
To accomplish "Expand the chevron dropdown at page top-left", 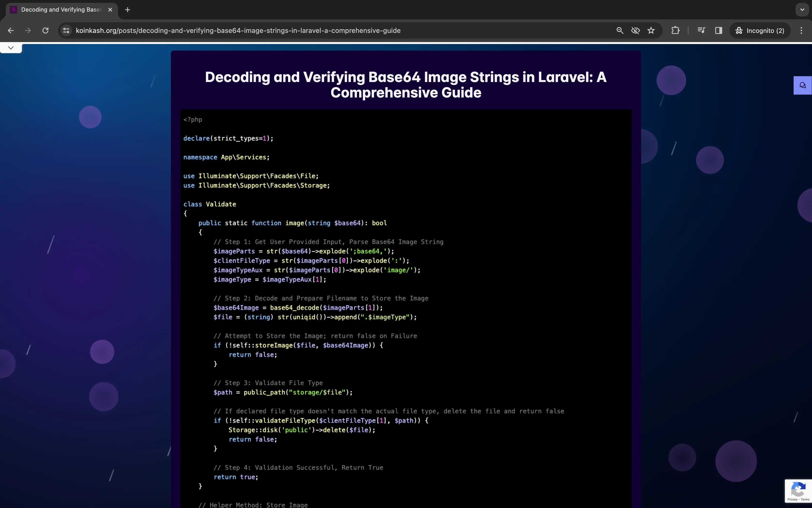I will point(11,48).
